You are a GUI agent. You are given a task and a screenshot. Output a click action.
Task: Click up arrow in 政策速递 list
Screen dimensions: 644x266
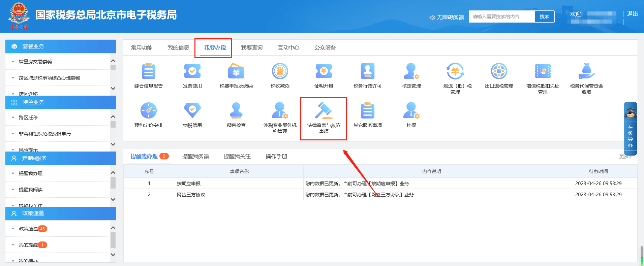(x=113, y=228)
